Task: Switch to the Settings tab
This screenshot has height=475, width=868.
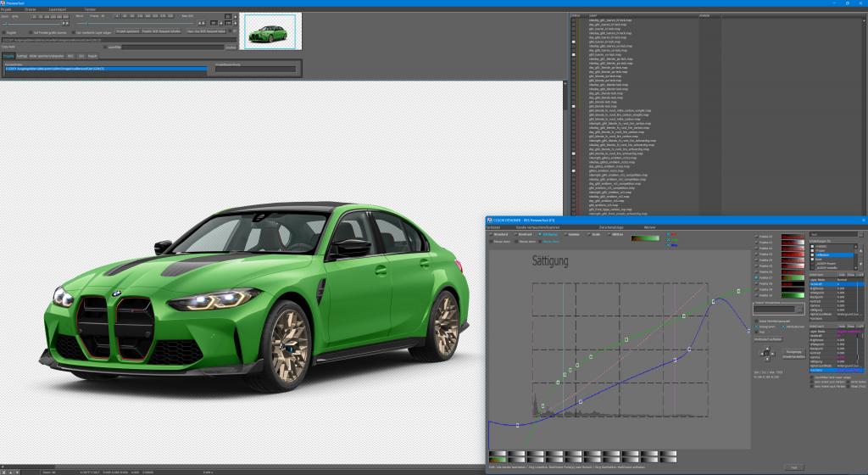Action: pyautogui.click(x=22, y=55)
